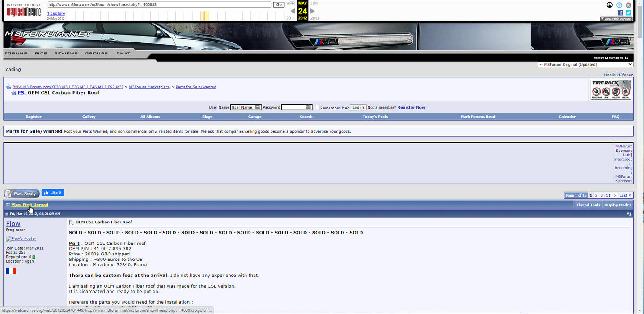Click the breadcrumb folder icon before BMW M3 Forum
The image size is (644, 314).
(x=8, y=87)
